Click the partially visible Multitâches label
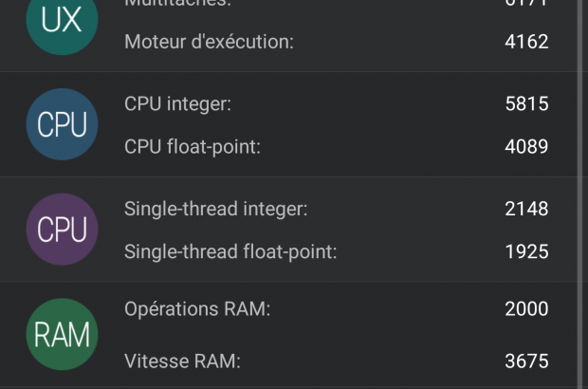 pos(177,4)
